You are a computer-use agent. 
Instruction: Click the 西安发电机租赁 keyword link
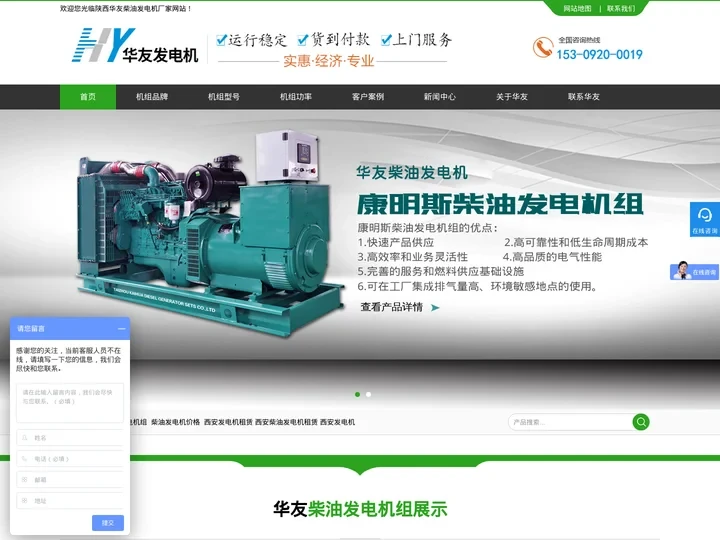point(228,422)
